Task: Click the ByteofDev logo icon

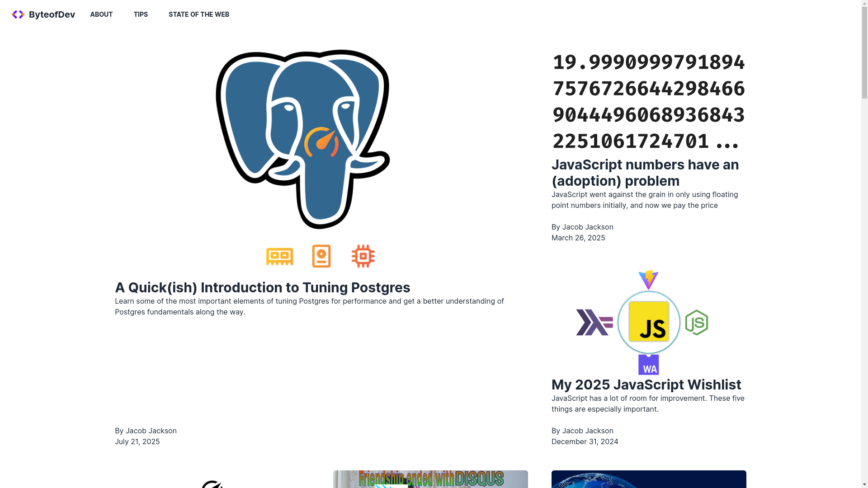Action: point(18,14)
